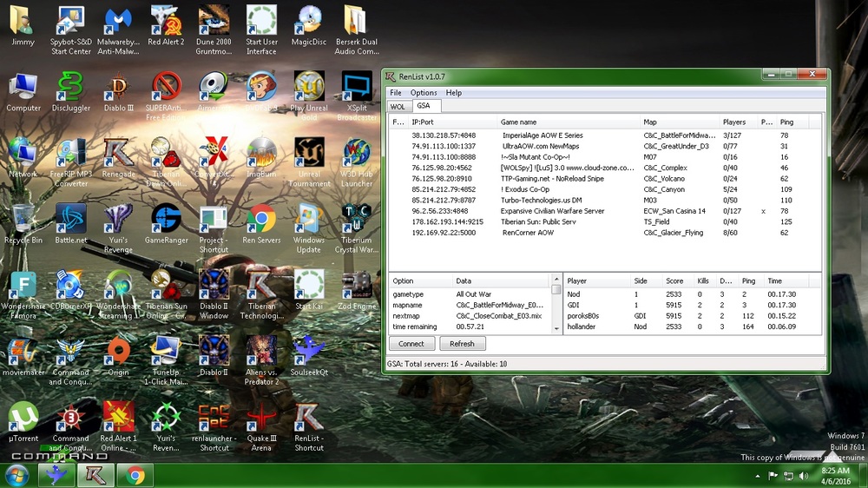Select player poroksB0s in player list
Viewport: 868px width, 488px height.
click(x=692, y=316)
